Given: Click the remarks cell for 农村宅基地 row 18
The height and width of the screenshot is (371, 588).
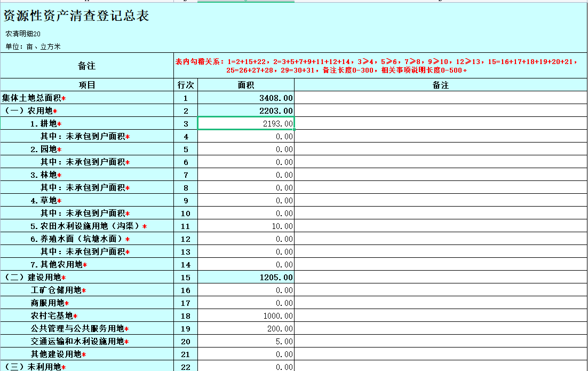Looking at the screenshot, I should click(441, 315).
